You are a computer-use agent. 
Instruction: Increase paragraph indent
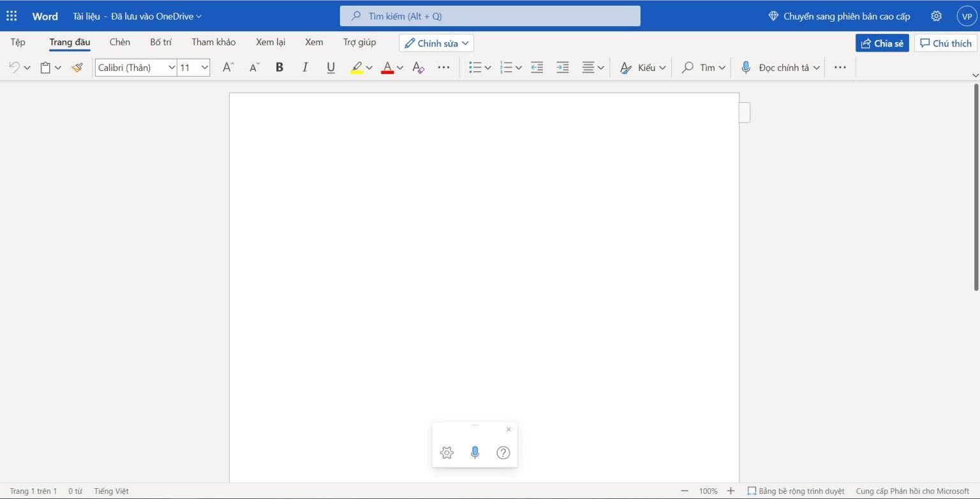tap(562, 67)
